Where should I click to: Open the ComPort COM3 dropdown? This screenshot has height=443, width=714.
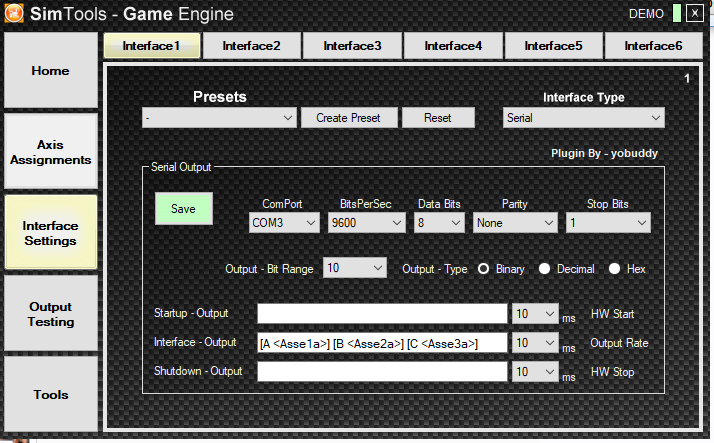[284, 223]
